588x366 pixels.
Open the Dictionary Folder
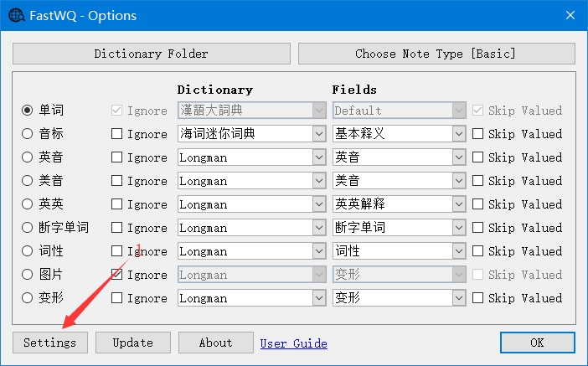pyautogui.click(x=151, y=54)
